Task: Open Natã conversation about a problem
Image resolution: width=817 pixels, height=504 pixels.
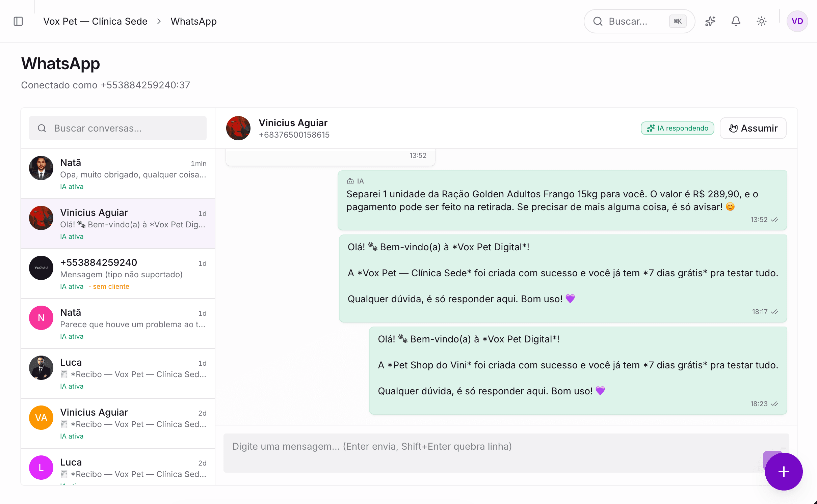Action: (118, 324)
